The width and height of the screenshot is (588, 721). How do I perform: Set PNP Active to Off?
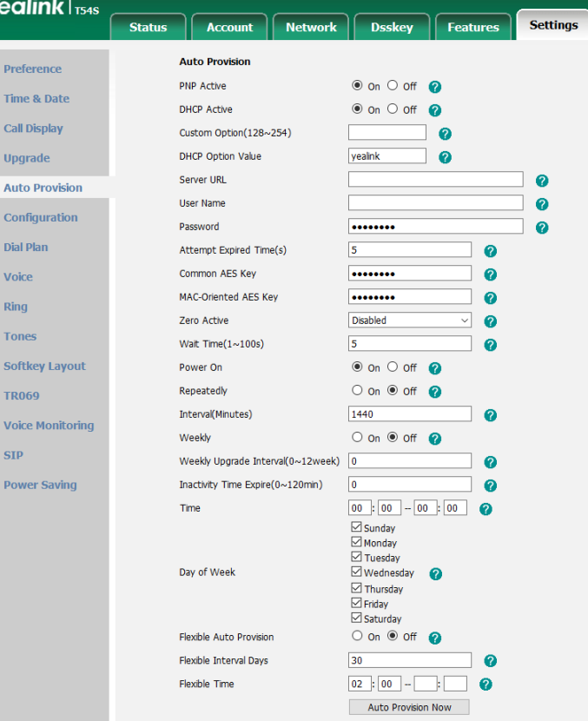click(x=393, y=85)
